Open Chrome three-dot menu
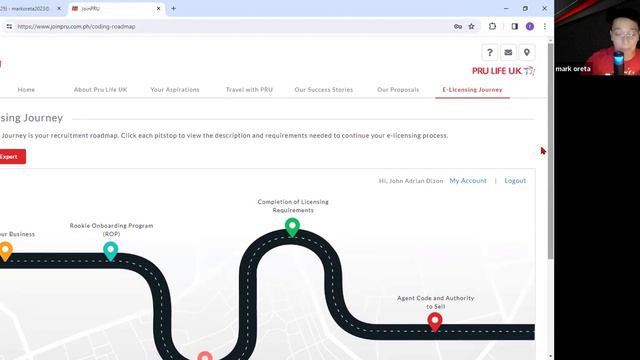This screenshot has width=640, height=360. pyautogui.click(x=544, y=27)
